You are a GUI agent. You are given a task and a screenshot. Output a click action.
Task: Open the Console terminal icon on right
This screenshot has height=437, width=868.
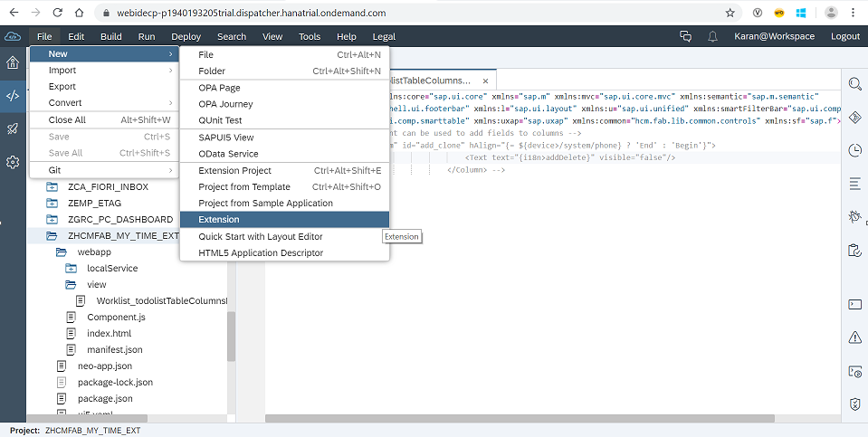854,304
